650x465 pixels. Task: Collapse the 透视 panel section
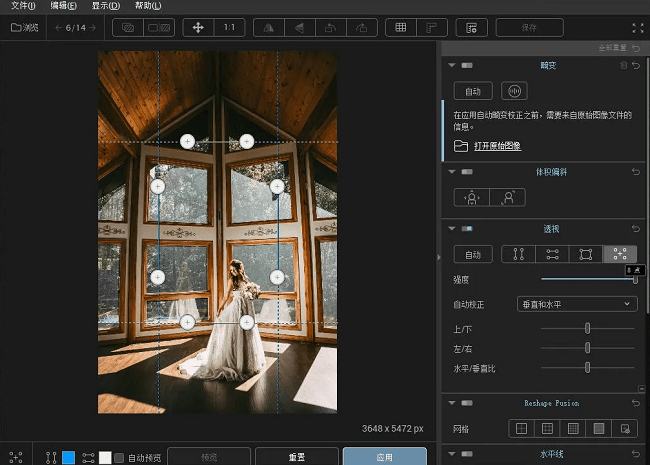point(452,228)
